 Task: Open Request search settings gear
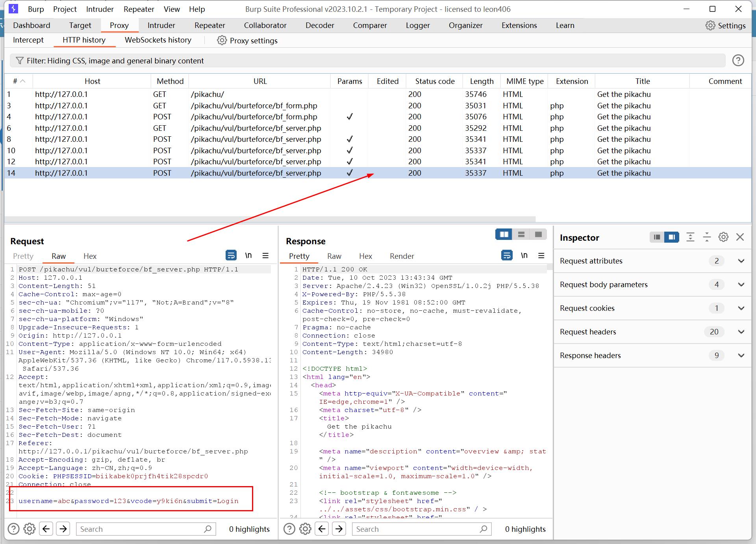point(30,529)
